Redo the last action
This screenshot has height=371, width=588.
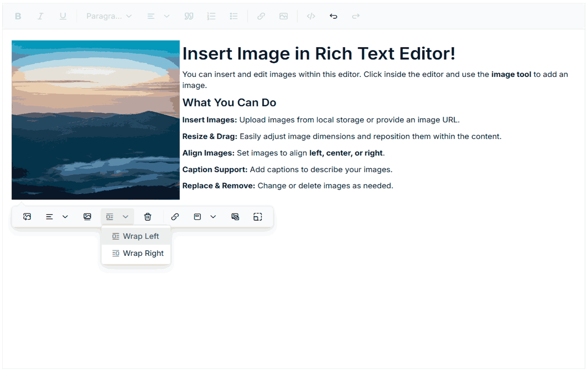[x=356, y=16]
